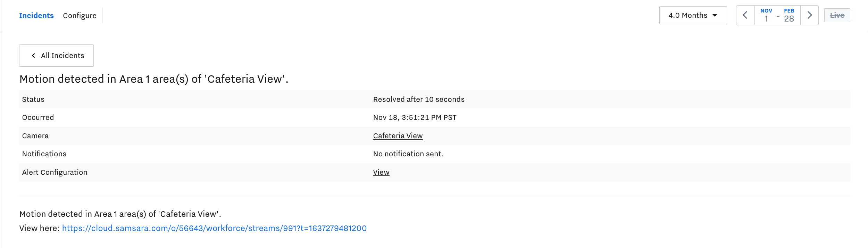
Task: Click the motion detected description below divider
Action: click(x=120, y=214)
